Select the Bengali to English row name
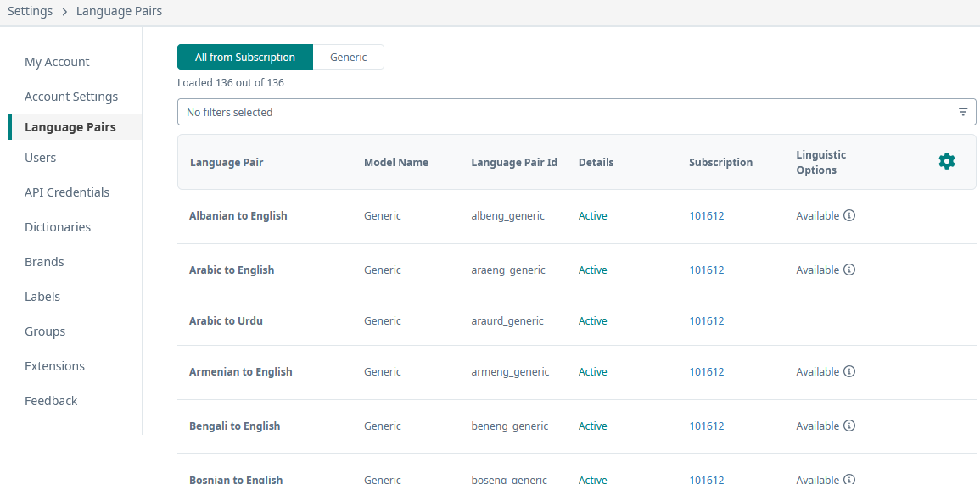The height and width of the screenshot is (484, 980). tap(234, 426)
